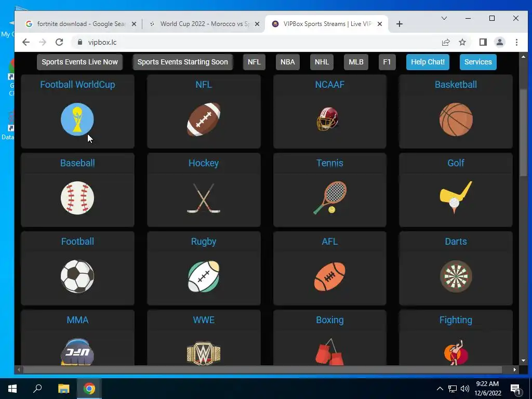The height and width of the screenshot is (399, 532).
Task: Go back to the previous page
Action: point(26,42)
